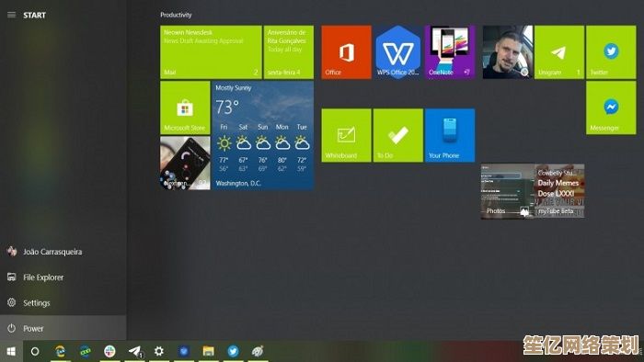Open the Microsoft Store tile
644x362 pixels.
tap(185, 107)
